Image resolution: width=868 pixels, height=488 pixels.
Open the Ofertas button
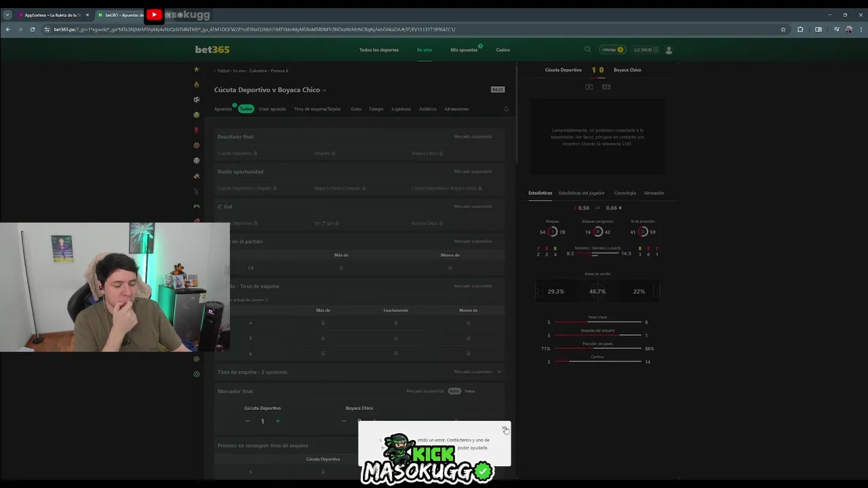tap(612, 49)
